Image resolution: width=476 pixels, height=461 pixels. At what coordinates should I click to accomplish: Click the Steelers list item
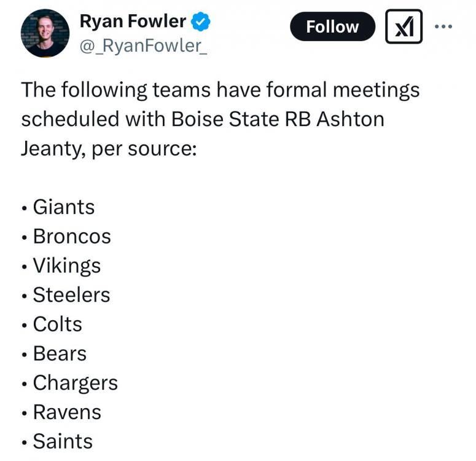[x=71, y=295]
